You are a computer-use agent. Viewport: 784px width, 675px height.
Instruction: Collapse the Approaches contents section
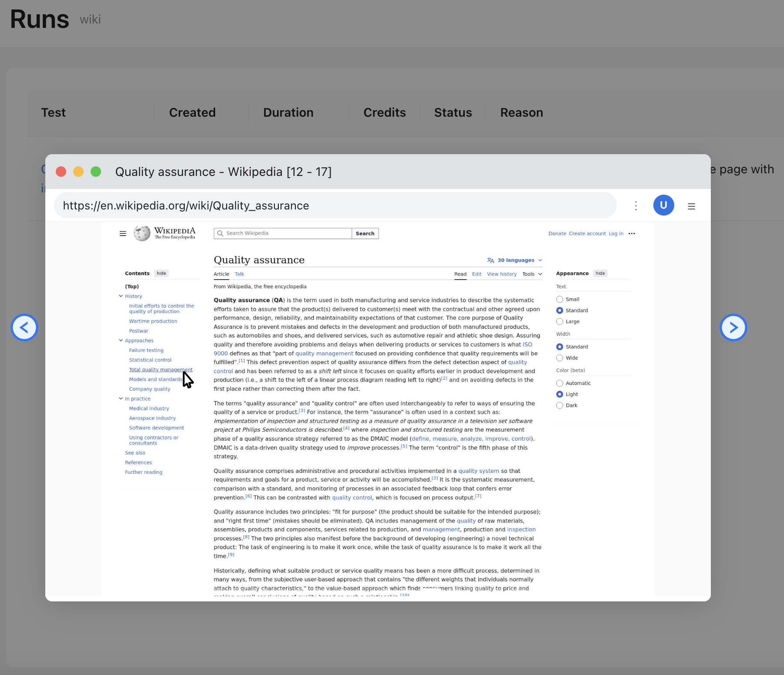tap(121, 341)
